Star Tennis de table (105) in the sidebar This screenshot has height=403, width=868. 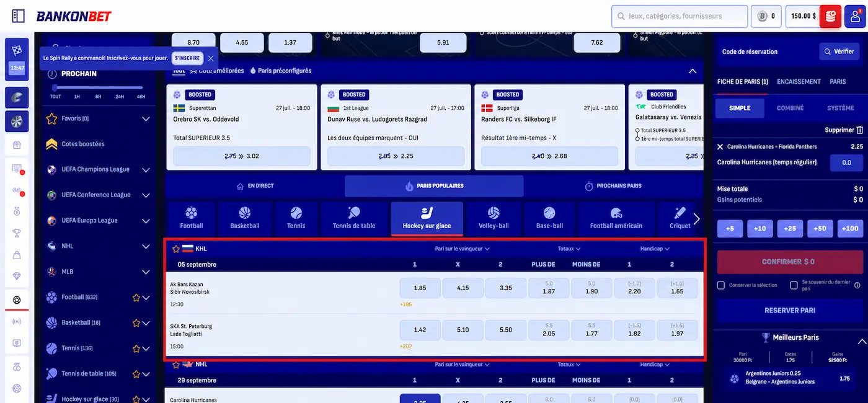click(x=136, y=374)
